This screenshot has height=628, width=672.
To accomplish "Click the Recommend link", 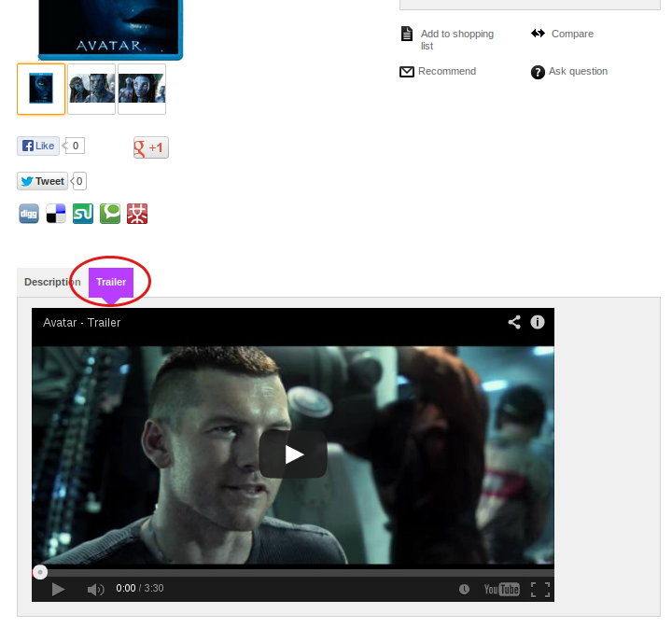I will tap(447, 71).
